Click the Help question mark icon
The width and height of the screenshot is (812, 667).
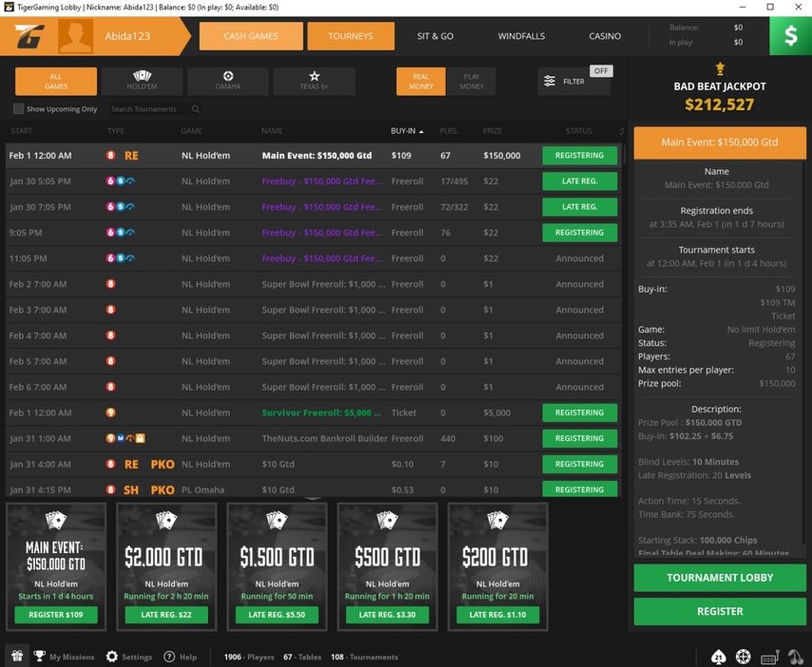pos(169,657)
